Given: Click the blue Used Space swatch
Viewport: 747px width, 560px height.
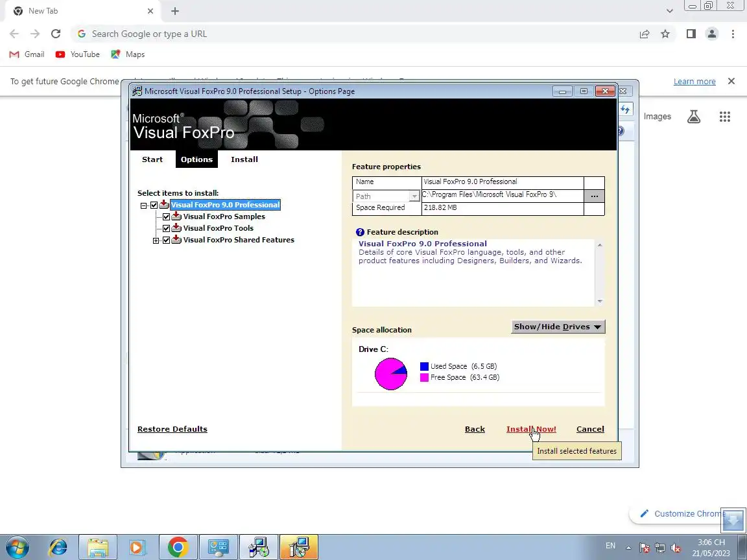Looking at the screenshot, I should pos(424,366).
